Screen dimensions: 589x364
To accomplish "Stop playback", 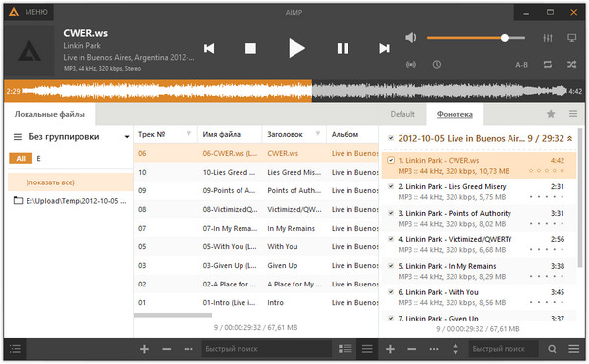I will tap(250, 48).
